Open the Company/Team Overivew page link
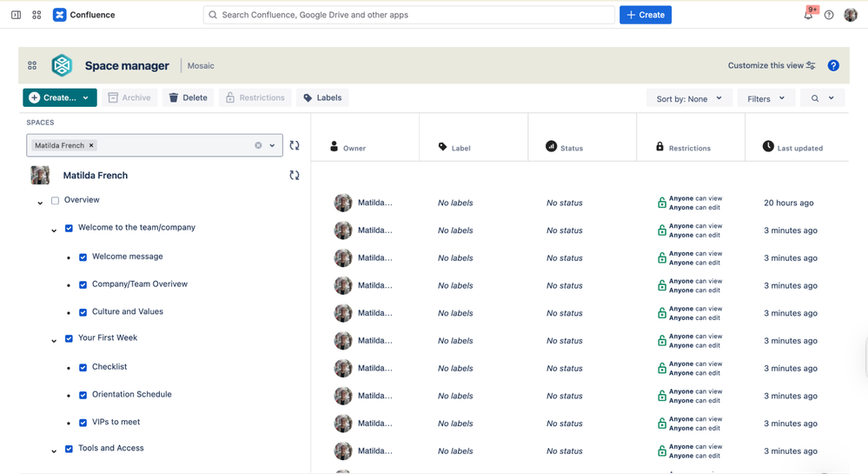Screen dimensions: 868x474 coord(140,284)
